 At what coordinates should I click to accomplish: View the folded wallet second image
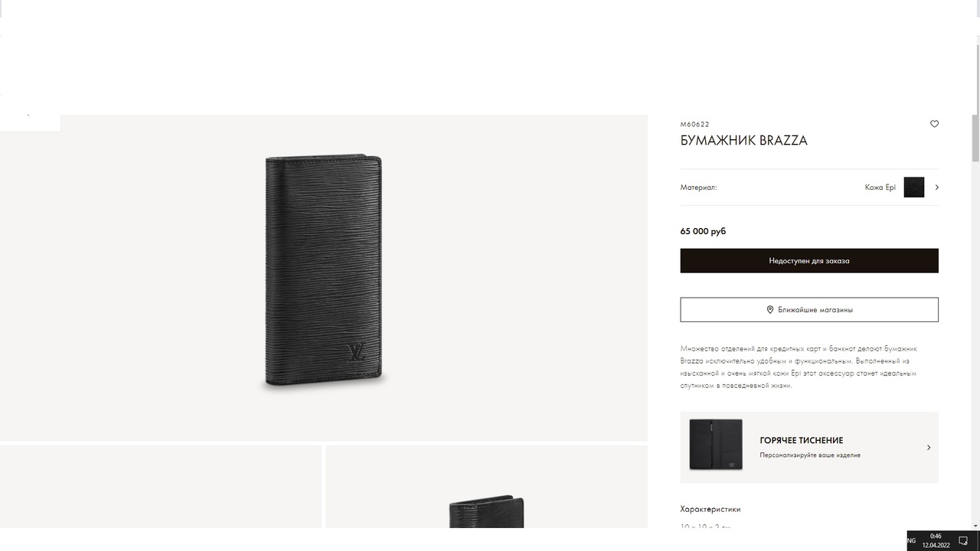pyautogui.click(x=486, y=487)
